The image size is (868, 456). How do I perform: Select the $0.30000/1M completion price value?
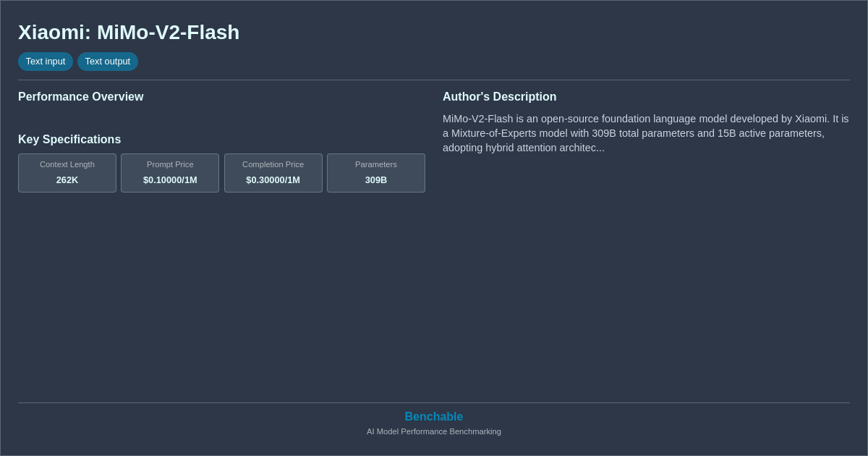click(x=273, y=180)
